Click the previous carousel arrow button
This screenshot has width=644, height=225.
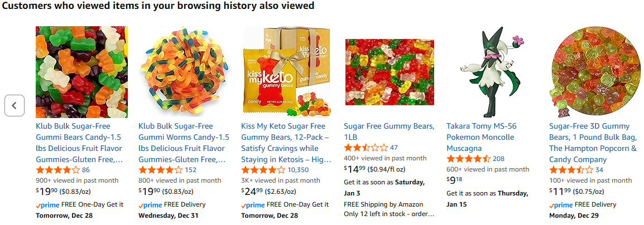pyautogui.click(x=15, y=105)
